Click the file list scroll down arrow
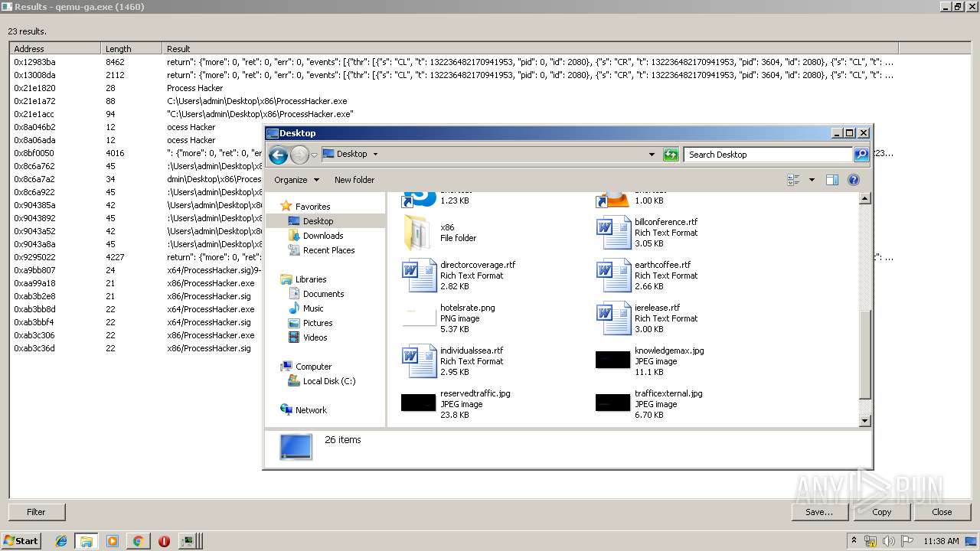The width and height of the screenshot is (980, 551). [x=865, y=421]
